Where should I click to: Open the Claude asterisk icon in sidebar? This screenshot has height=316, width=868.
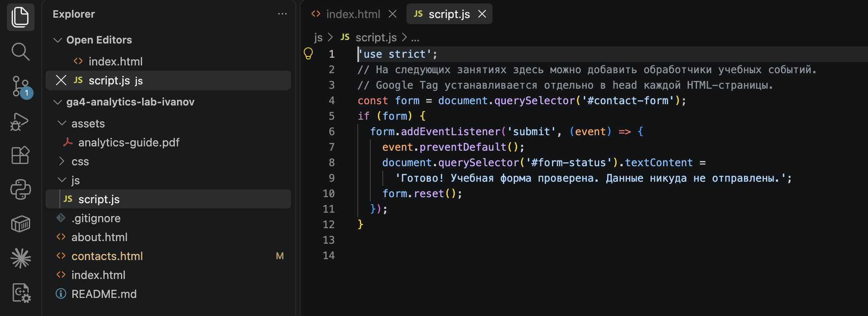[20, 258]
